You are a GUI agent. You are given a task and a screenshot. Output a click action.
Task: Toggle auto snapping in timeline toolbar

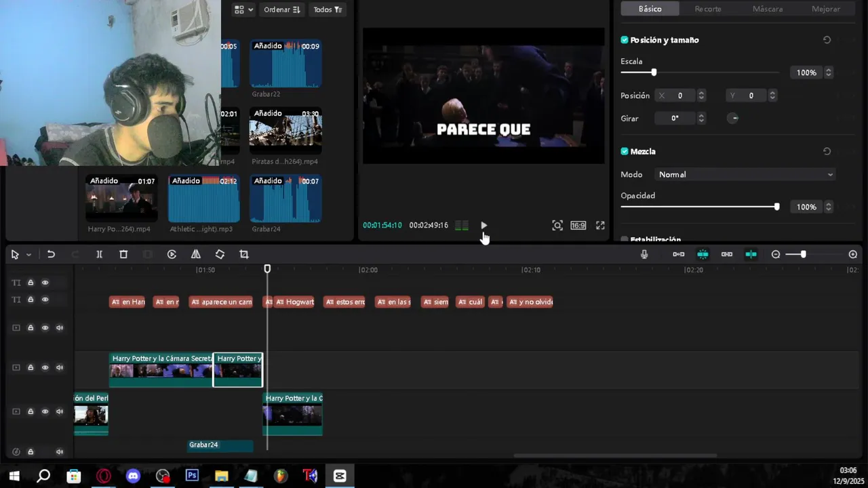[x=703, y=254]
